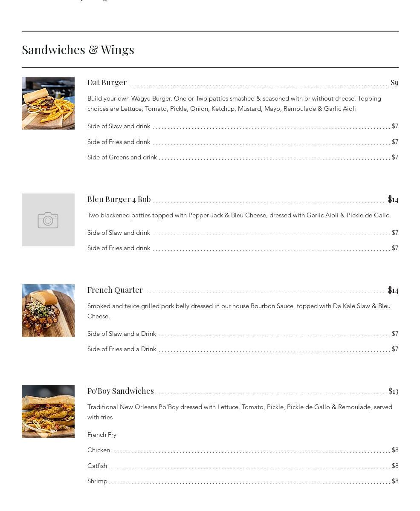420x511 pixels.
Task: Click the $9 price of Dat Burger
Action: point(394,82)
